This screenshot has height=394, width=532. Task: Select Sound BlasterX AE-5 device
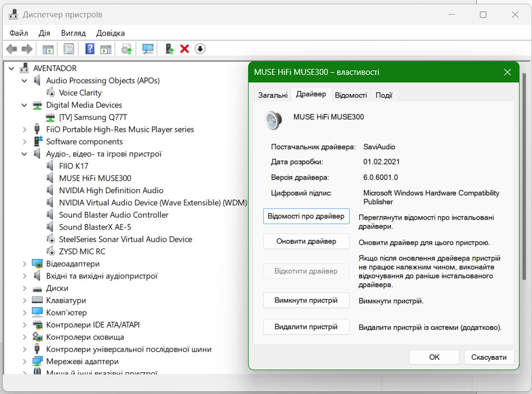(95, 227)
